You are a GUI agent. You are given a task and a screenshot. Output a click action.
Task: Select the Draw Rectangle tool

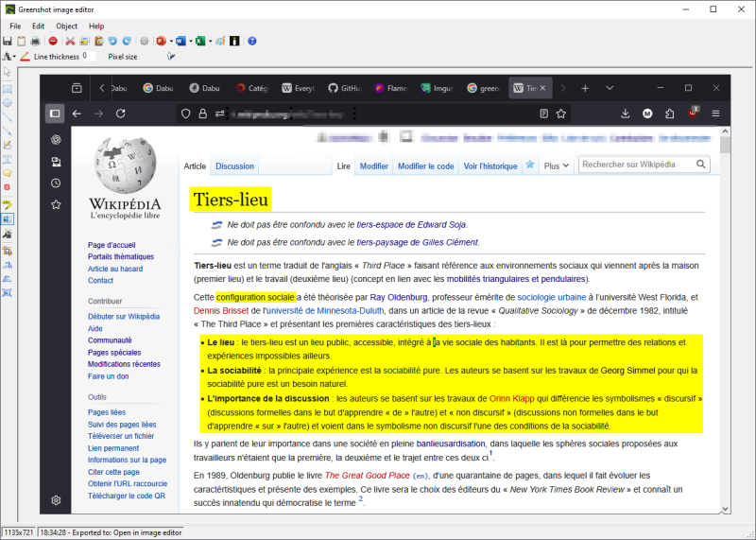pos(8,89)
